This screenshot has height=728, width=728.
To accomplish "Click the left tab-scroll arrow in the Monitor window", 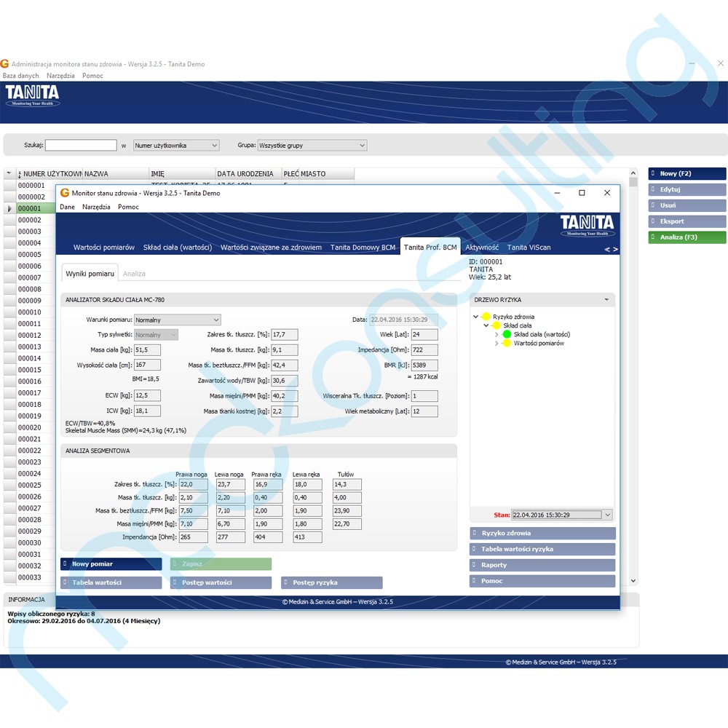I will (x=607, y=249).
